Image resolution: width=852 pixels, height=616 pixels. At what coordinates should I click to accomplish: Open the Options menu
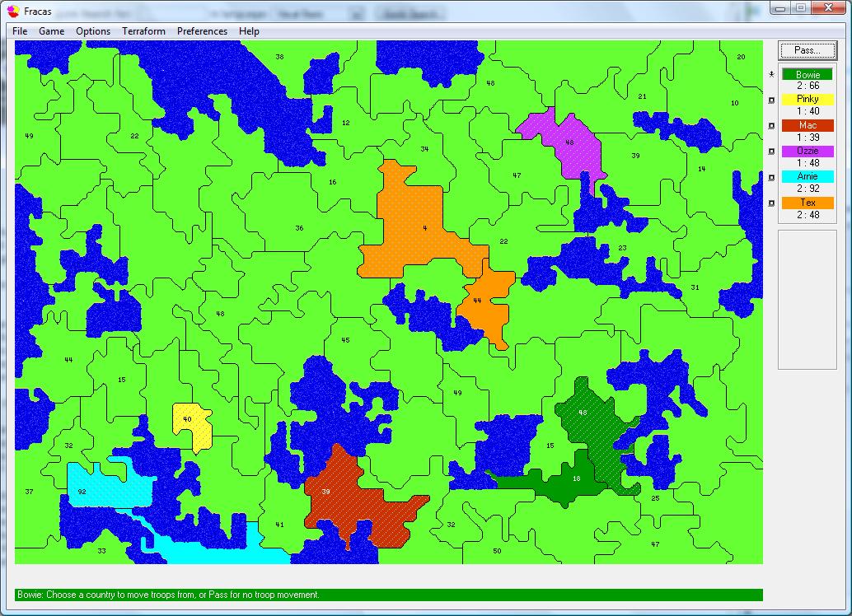(93, 31)
